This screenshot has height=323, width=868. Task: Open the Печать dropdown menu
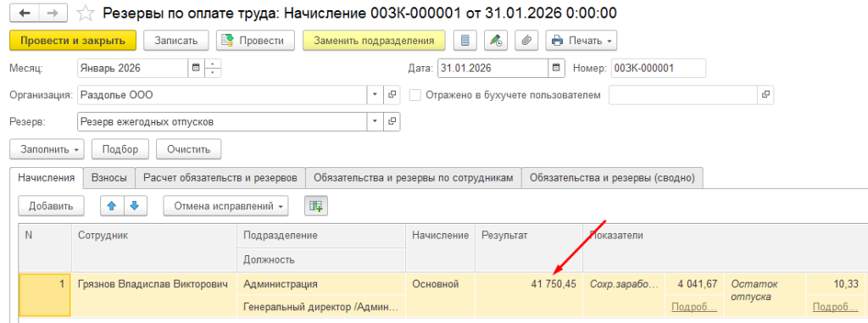tap(581, 41)
